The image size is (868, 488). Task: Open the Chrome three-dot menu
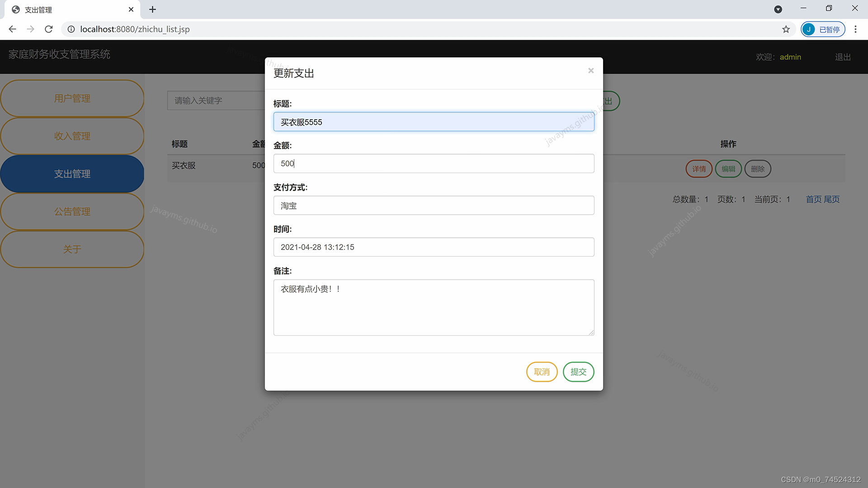click(x=855, y=29)
